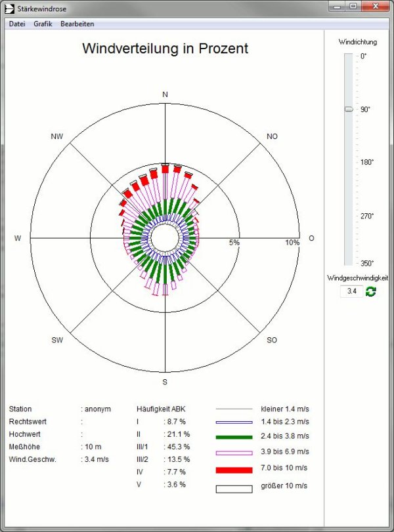Click the 180° mark on Windrichtung slider
The width and height of the screenshot is (394, 532).
(349, 162)
